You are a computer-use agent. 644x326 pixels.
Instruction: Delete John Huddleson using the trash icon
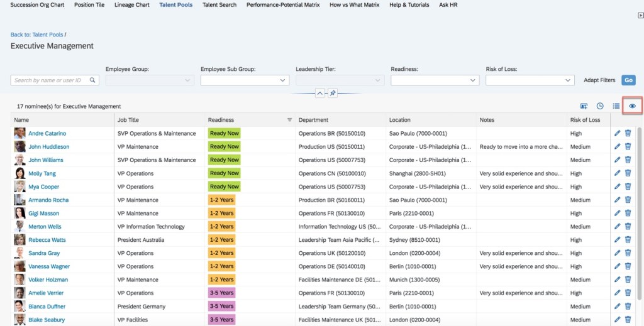(x=628, y=146)
